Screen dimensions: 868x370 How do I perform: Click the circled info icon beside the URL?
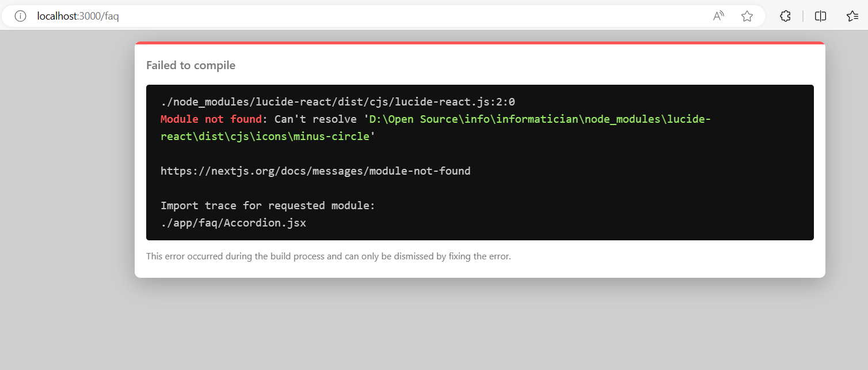point(20,16)
